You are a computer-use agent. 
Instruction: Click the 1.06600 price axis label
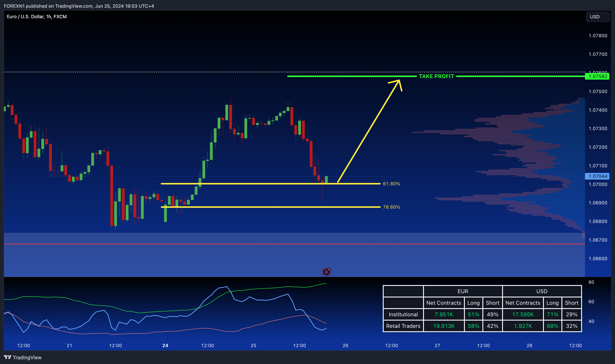598,259
